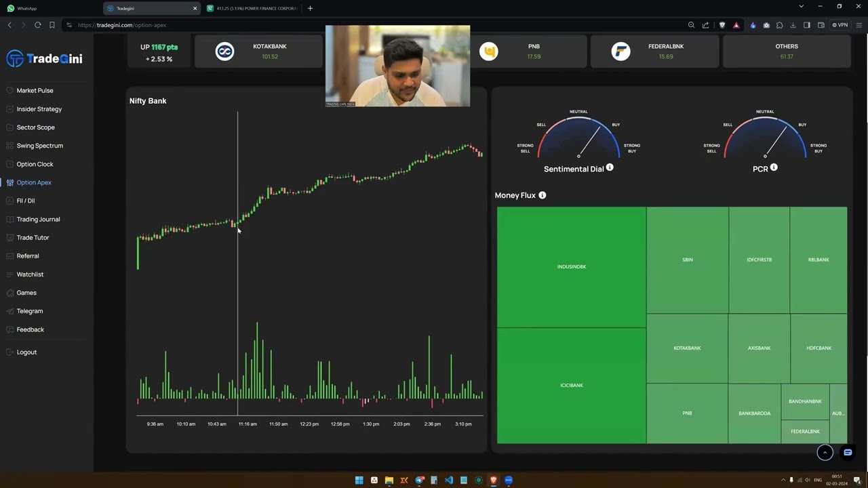This screenshot has width=868, height=488.
Task: Select Option Clock in sidebar
Action: [x=35, y=164]
